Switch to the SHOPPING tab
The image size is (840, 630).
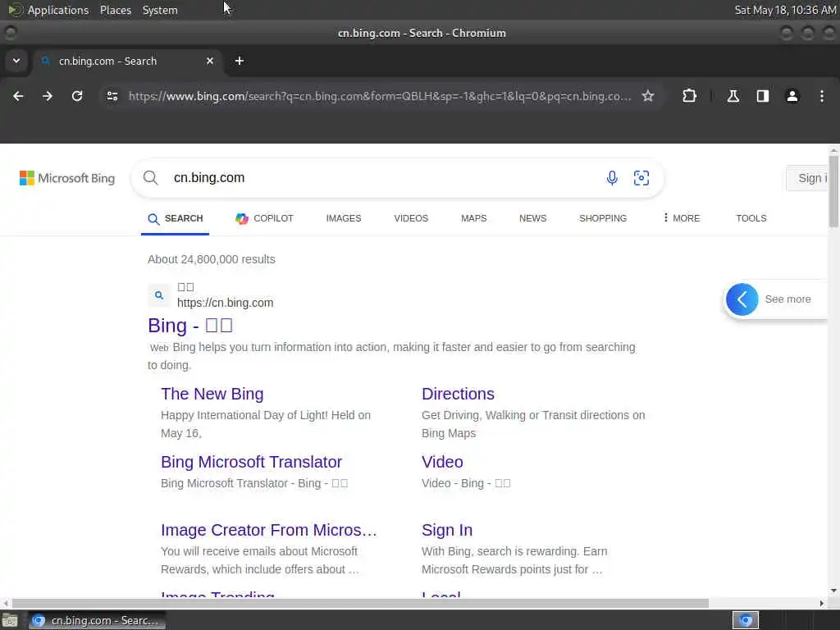pyautogui.click(x=603, y=218)
